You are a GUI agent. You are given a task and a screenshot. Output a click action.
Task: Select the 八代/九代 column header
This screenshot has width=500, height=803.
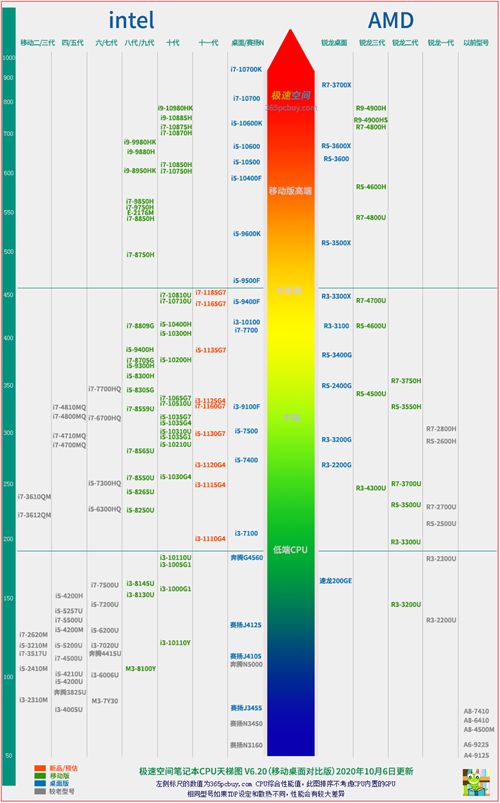coord(139,43)
